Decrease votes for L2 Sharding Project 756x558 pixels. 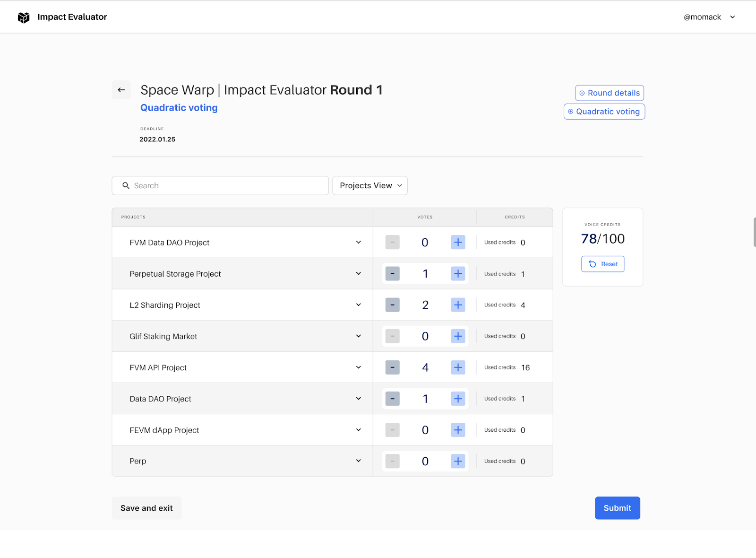click(x=392, y=305)
